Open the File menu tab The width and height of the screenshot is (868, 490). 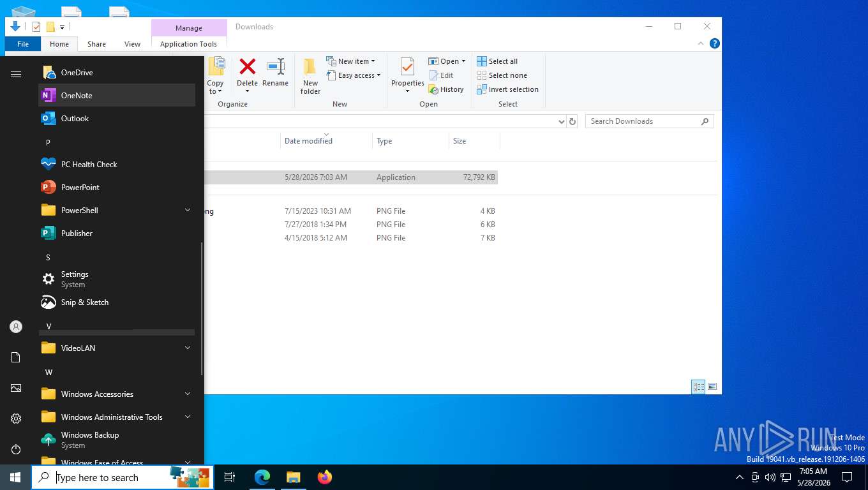coord(23,44)
